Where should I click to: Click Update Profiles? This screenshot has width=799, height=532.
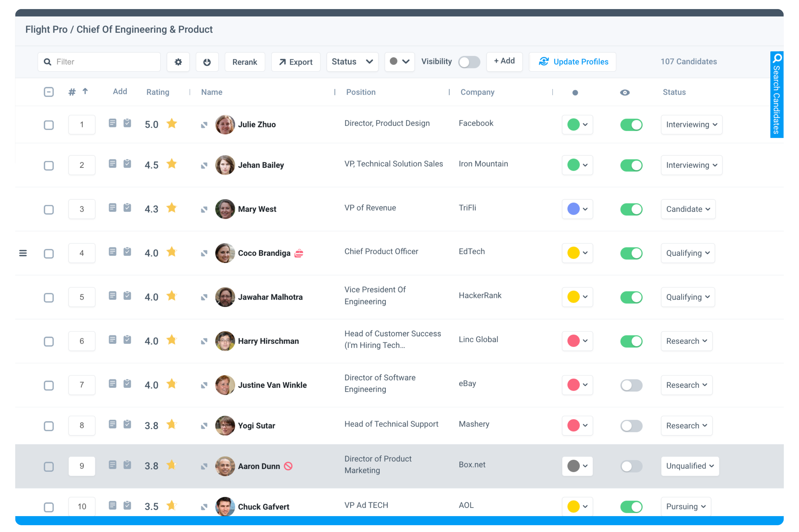coord(572,62)
